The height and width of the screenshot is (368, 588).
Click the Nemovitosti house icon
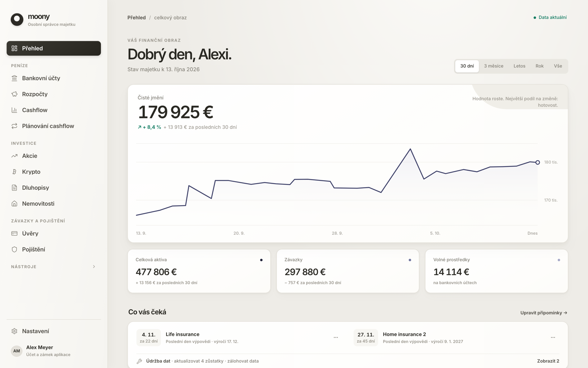[14, 204]
